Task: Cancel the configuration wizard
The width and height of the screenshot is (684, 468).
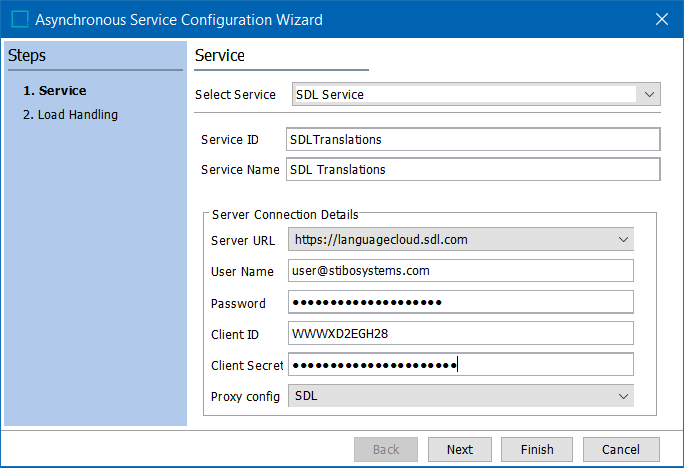Action: coord(621,450)
